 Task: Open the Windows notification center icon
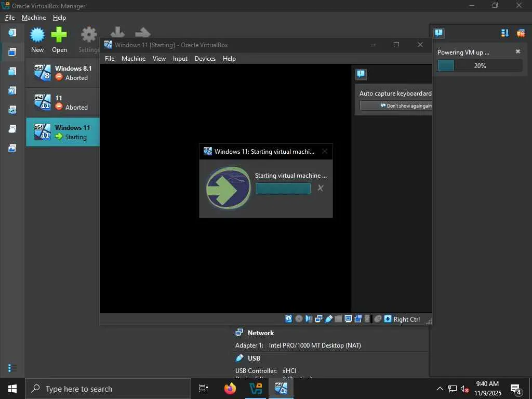(x=516, y=389)
